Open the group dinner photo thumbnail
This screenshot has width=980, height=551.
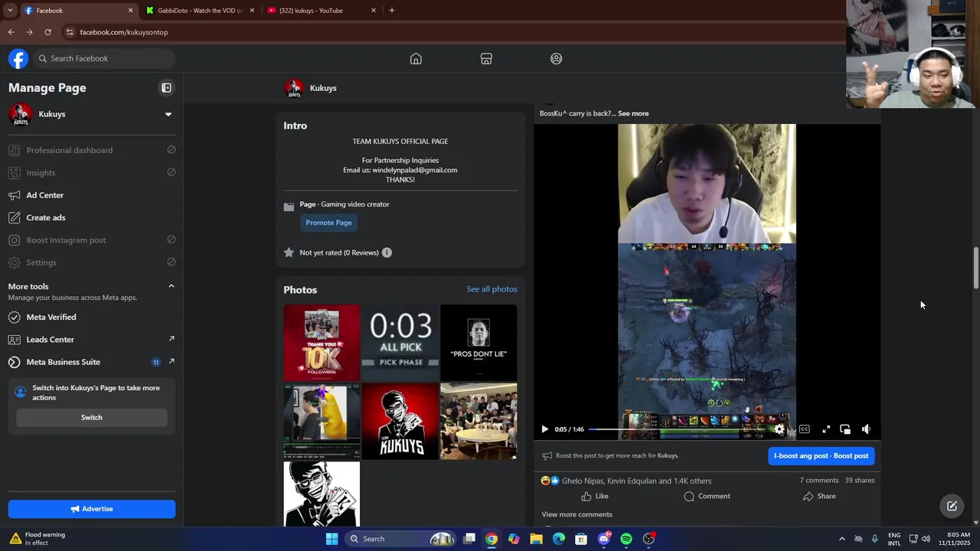pos(479,422)
